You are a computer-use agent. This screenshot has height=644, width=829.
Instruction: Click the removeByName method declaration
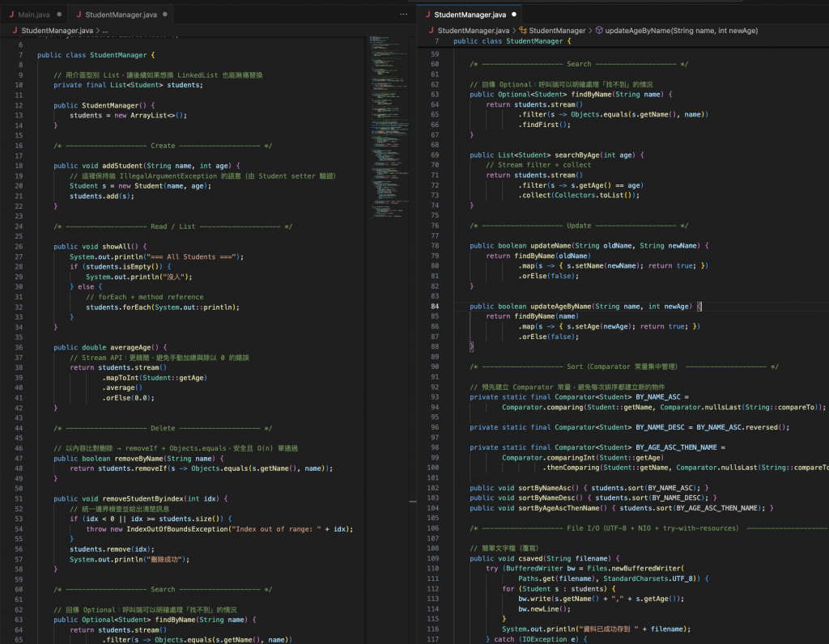(x=138, y=459)
